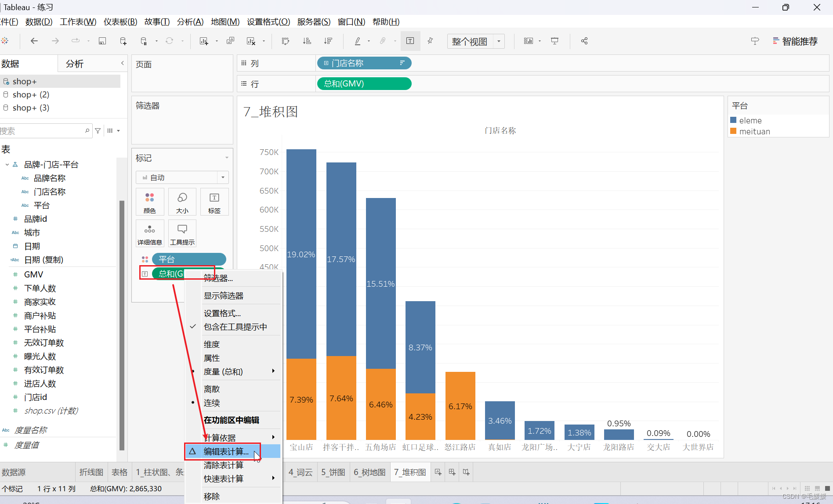Go to the 数据源 tab
This screenshot has width=833, height=504.
tap(14, 472)
